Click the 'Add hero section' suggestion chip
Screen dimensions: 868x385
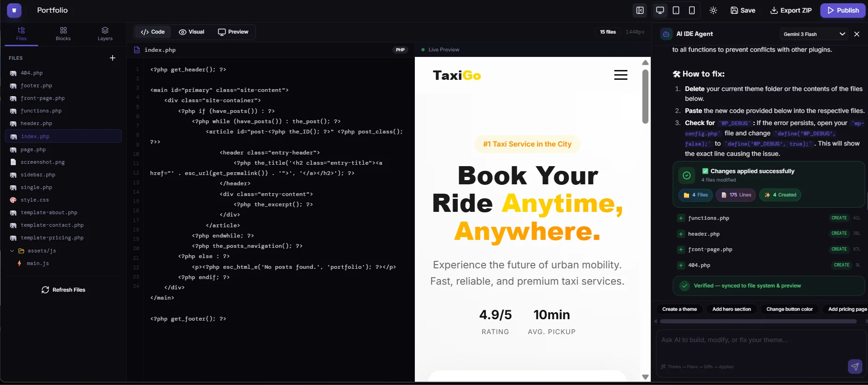[732, 309]
